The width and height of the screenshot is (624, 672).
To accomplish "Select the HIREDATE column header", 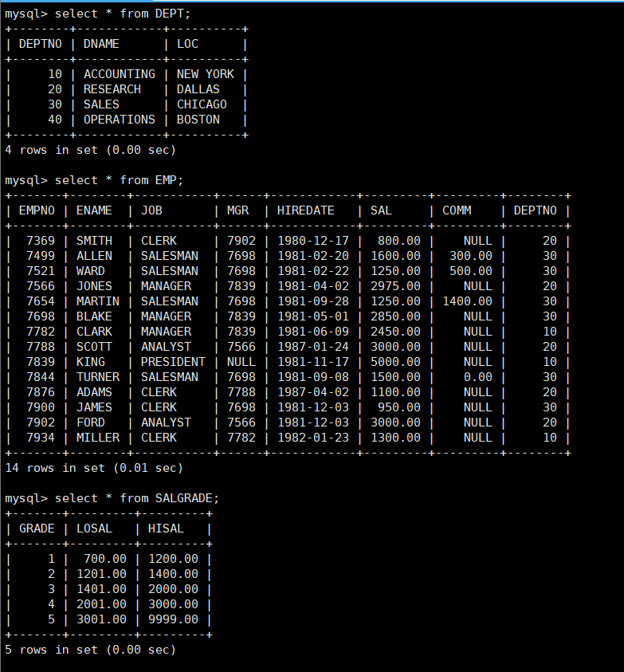I will tap(305, 210).
